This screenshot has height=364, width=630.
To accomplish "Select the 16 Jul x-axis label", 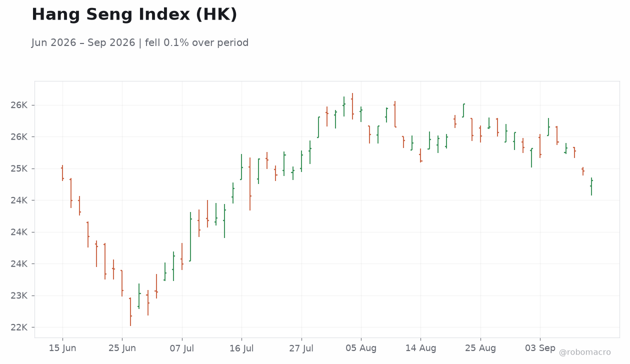I will coord(241,348).
